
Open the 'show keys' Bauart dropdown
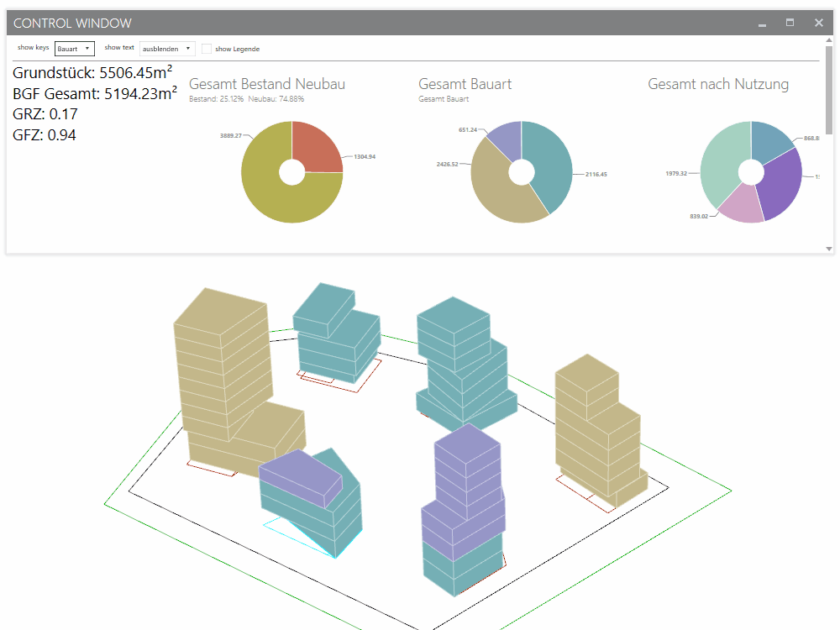coord(75,49)
